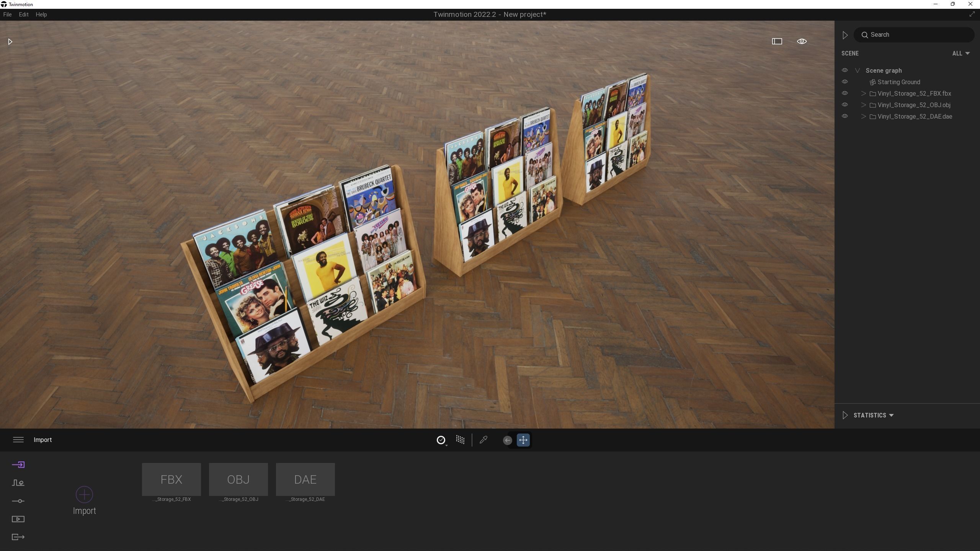Screen dimensions: 980x551
Task: Select the OBJ import thumbnail
Action: [238, 479]
